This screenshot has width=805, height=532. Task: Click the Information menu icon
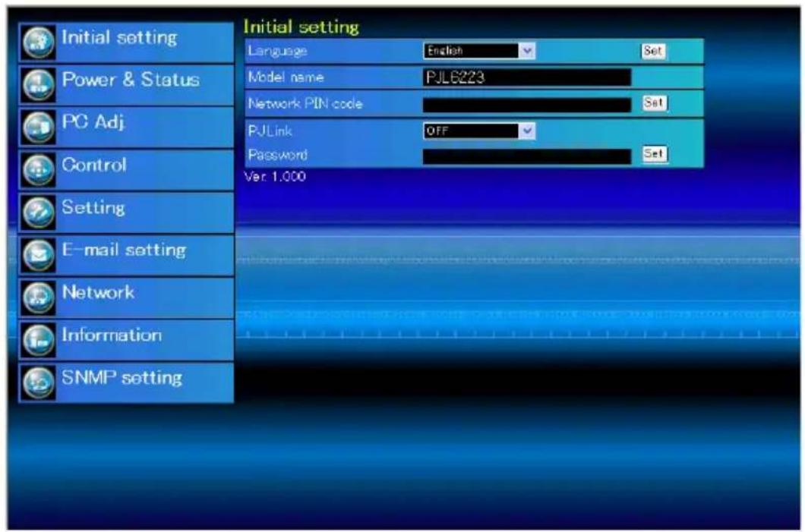39,340
